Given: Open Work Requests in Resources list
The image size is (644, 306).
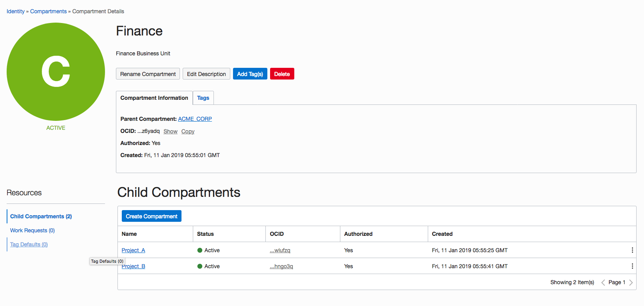Looking at the screenshot, I should 32,230.
